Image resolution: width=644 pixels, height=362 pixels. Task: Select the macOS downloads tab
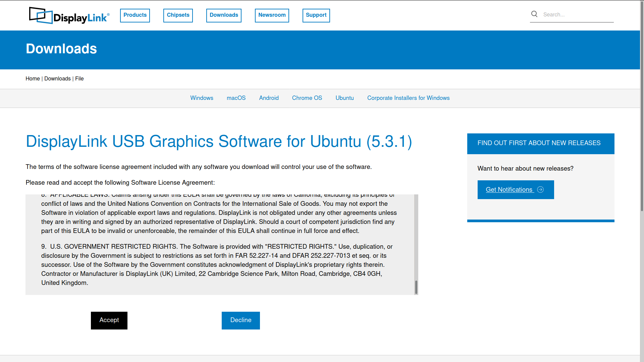pyautogui.click(x=236, y=98)
